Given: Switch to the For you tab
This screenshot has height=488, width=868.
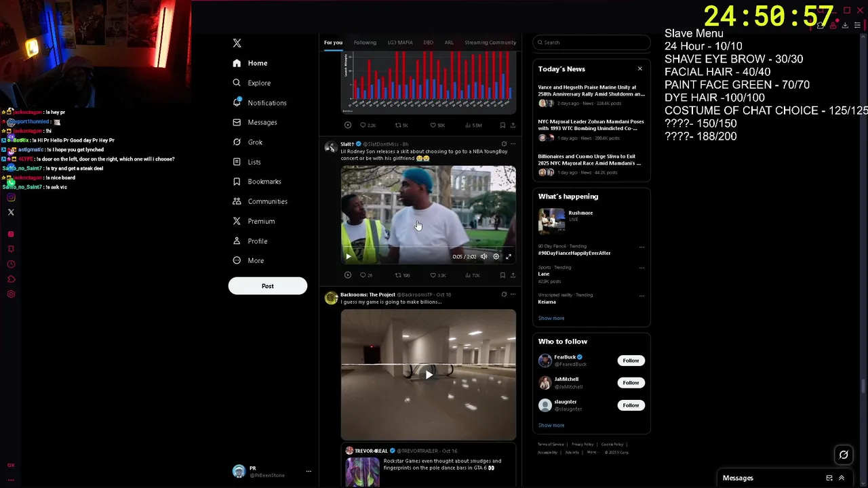Looking at the screenshot, I should (333, 43).
